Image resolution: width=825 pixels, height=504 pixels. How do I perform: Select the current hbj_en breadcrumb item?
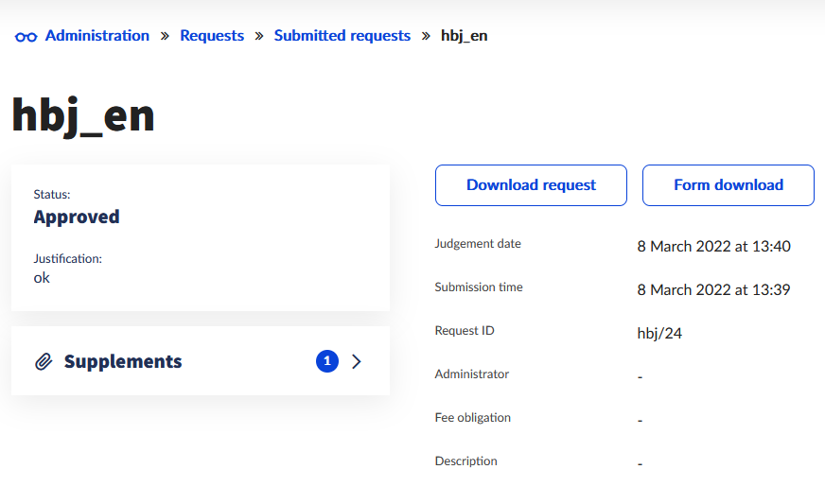point(465,36)
